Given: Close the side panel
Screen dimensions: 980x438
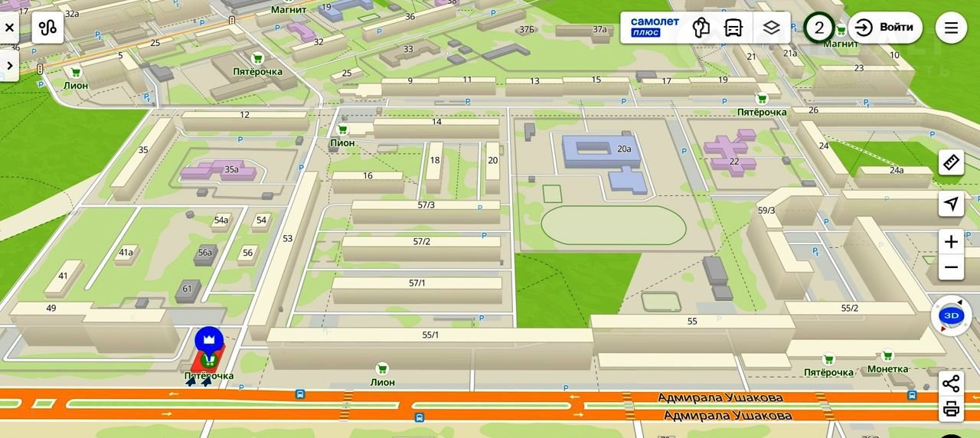Looking at the screenshot, I should [9, 28].
